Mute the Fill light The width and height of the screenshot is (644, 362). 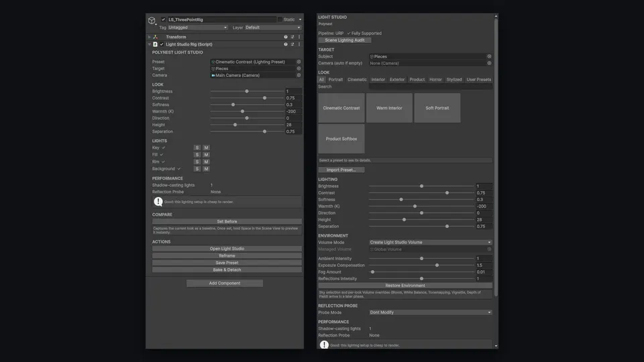tap(206, 155)
